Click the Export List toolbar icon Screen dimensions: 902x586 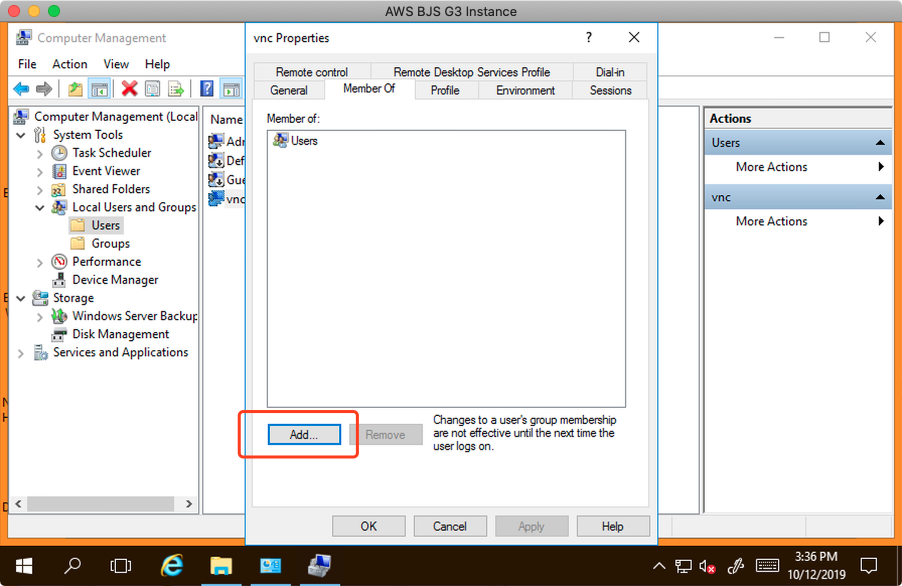tap(176, 89)
